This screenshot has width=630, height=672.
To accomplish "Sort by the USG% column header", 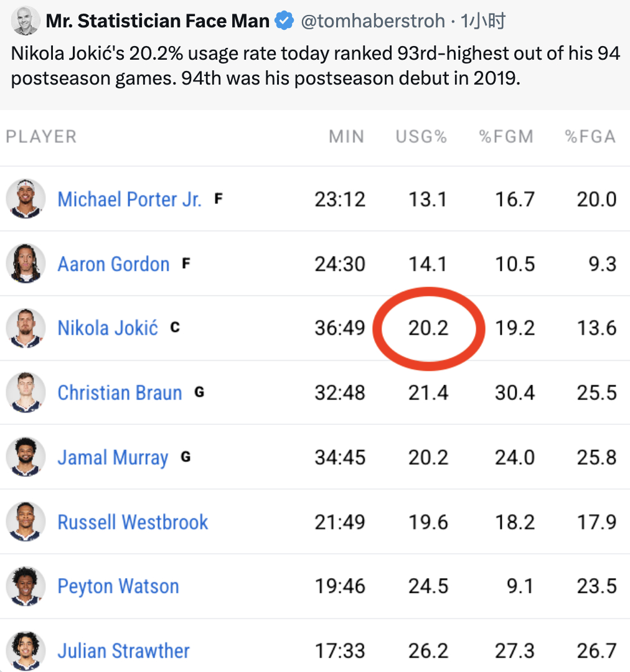I will point(421,137).
